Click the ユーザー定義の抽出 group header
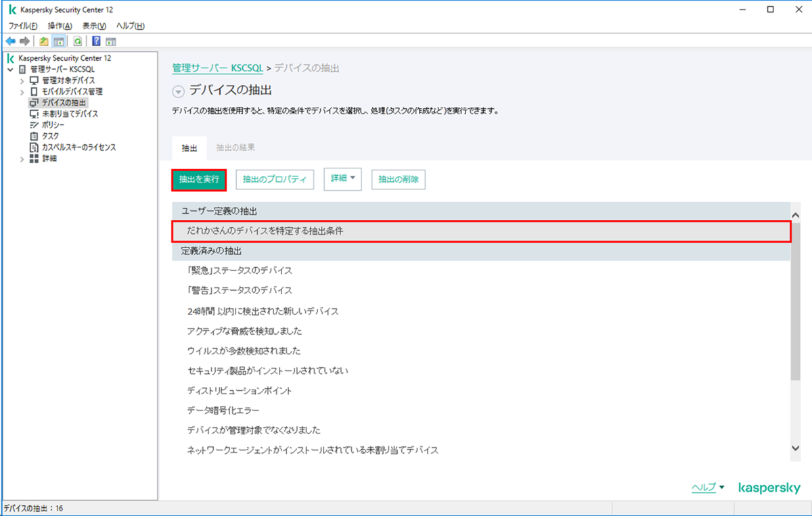Viewport: 812px width, 516px height. (481, 212)
